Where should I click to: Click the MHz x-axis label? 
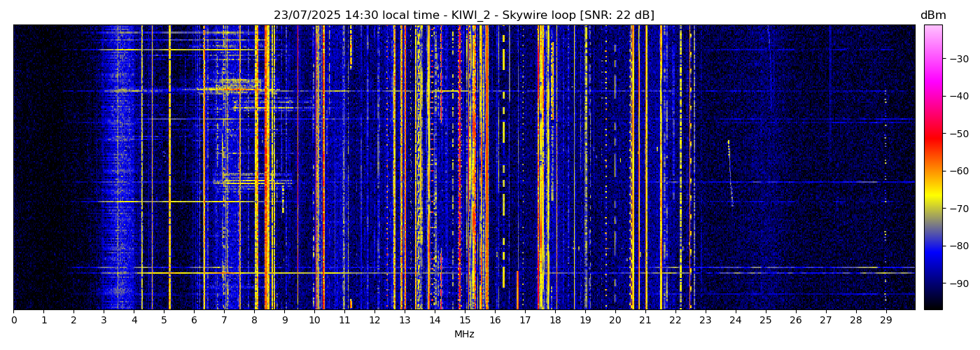(464, 335)
